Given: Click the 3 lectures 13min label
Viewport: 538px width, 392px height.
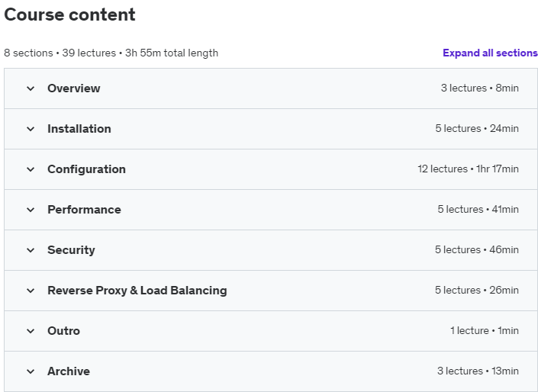Looking at the screenshot, I should click(x=478, y=371).
